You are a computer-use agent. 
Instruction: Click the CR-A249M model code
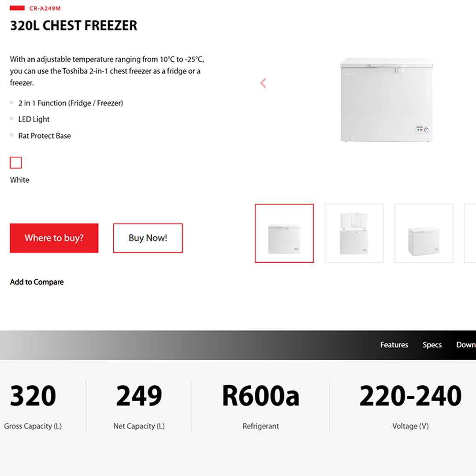tap(45, 8)
